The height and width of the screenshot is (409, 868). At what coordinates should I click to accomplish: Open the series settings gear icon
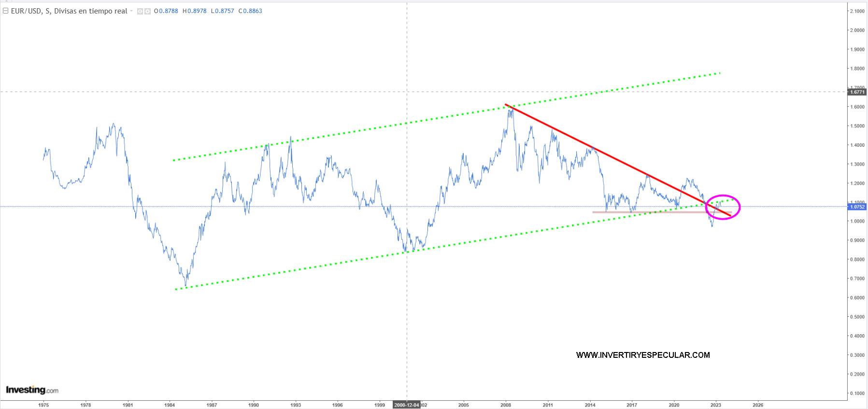(x=147, y=11)
